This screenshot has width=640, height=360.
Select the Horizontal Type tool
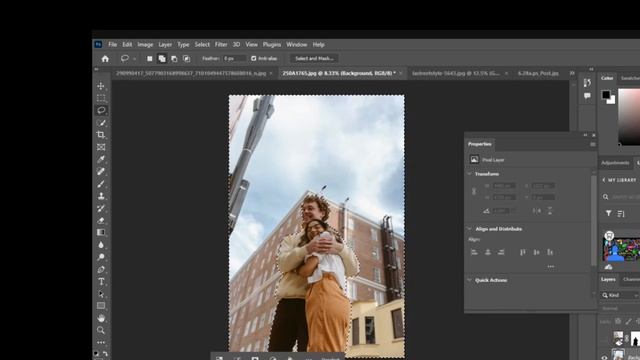click(101, 282)
